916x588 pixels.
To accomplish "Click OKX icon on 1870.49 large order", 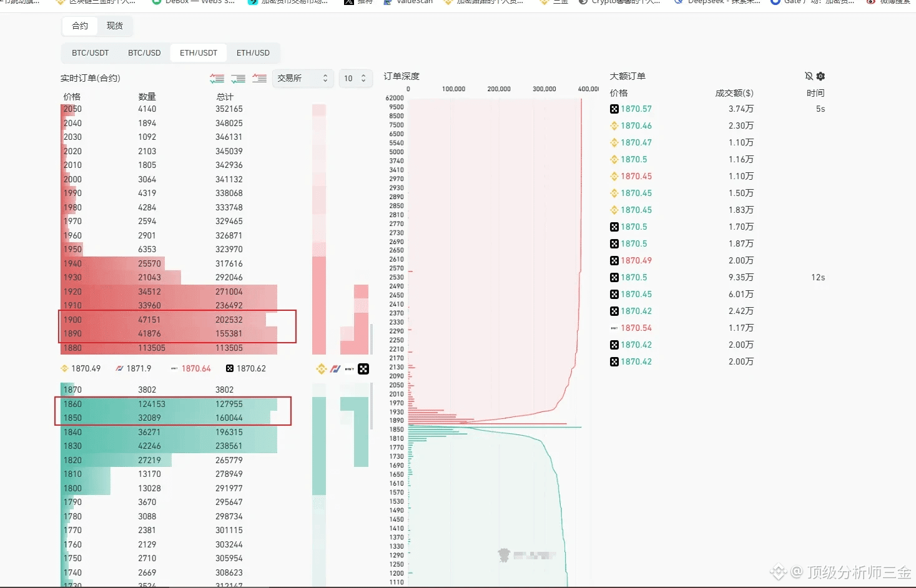I will [x=614, y=260].
